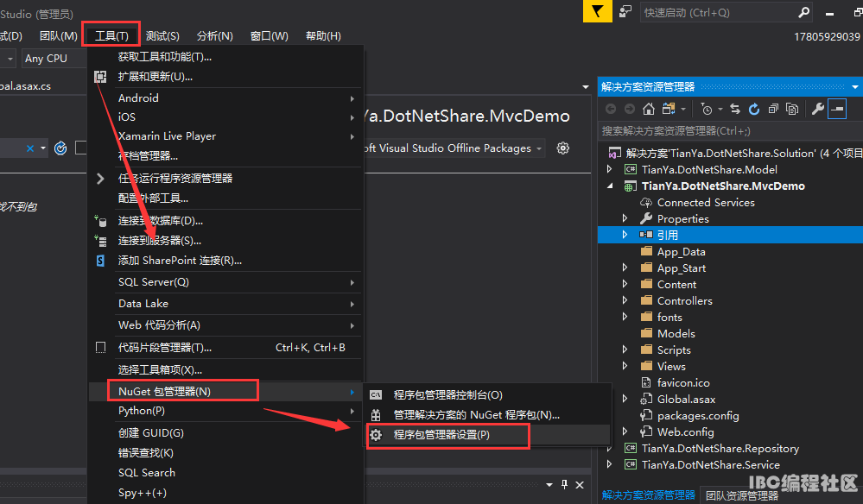Expand the TianYa.DotNetShare.Model project
The image size is (863, 504).
click(609, 169)
